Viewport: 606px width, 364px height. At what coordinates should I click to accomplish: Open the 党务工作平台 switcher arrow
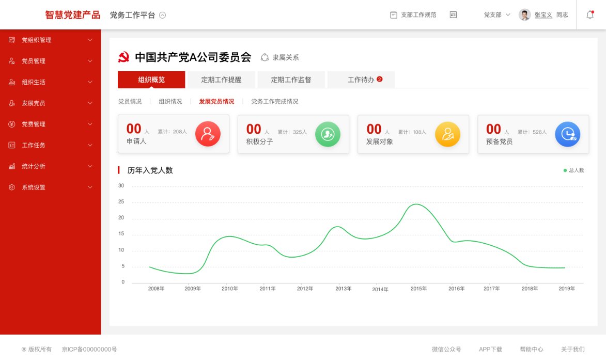163,15
